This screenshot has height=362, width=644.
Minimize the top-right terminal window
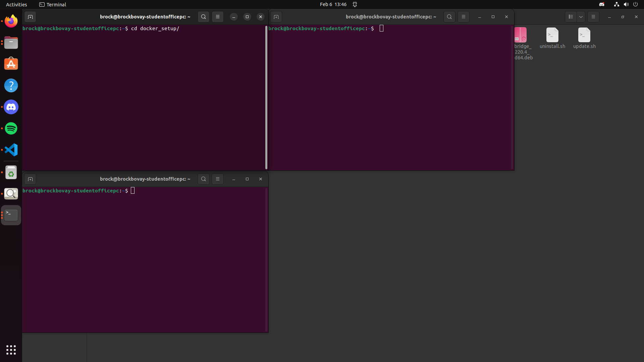coord(480,17)
